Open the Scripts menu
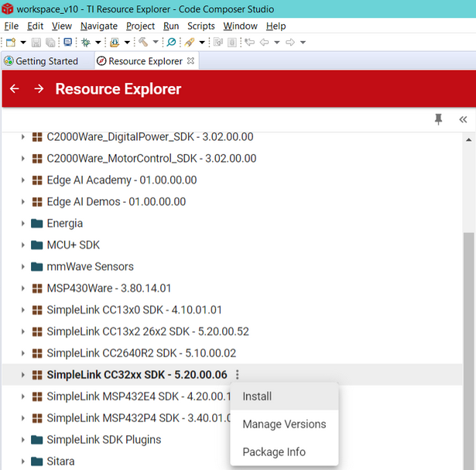The width and height of the screenshot is (476, 470). 201,26
